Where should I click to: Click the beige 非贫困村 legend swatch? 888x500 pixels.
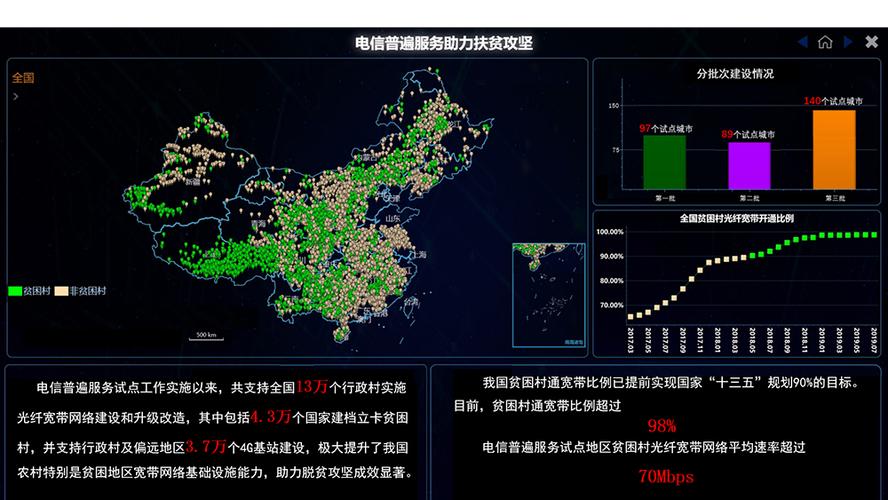click(62, 291)
